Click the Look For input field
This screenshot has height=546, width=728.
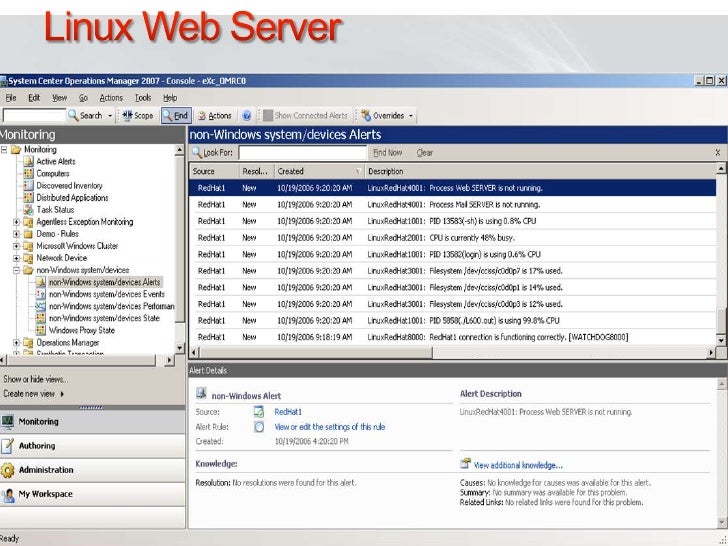tap(303, 152)
